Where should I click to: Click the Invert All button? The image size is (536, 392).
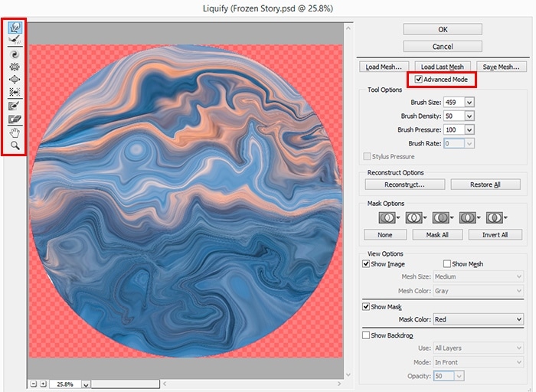[x=495, y=235]
